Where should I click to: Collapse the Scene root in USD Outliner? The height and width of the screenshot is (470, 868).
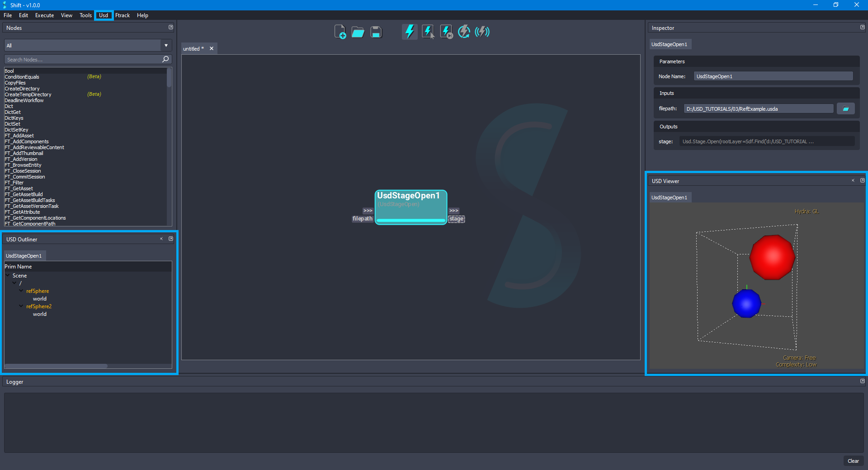point(8,275)
